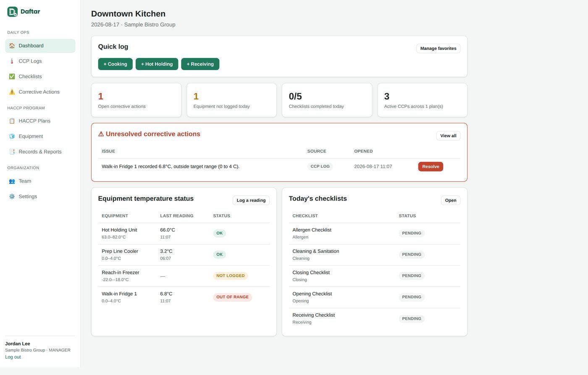Select Walk-in Fridge 1 in equipment table
The image size is (588, 375).
[184, 297]
